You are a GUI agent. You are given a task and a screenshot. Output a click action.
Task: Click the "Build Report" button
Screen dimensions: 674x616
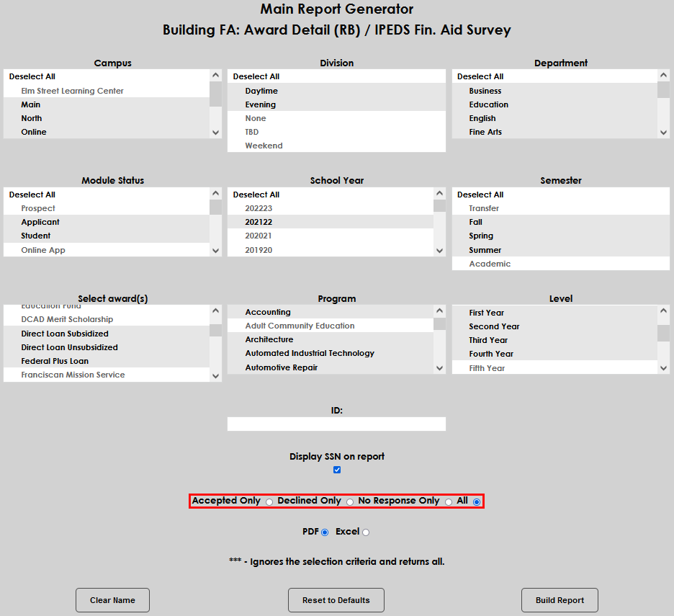(560, 599)
